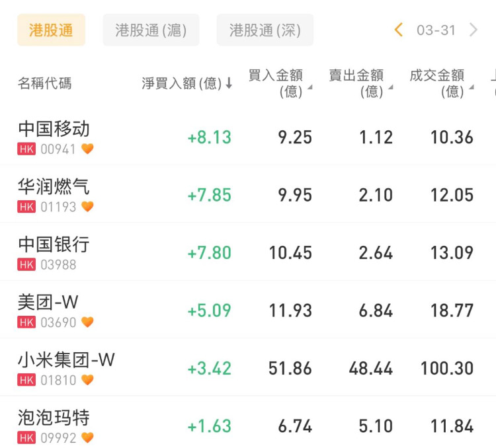Sort by 賣出金額 (億) column
This screenshot has width=496, height=448.
pos(361,83)
